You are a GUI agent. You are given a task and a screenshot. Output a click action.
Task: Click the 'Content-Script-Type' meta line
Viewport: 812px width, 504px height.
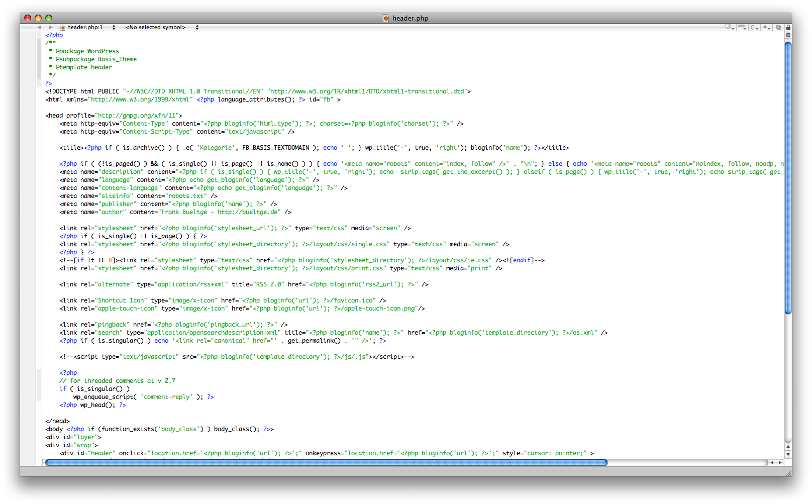(x=177, y=132)
